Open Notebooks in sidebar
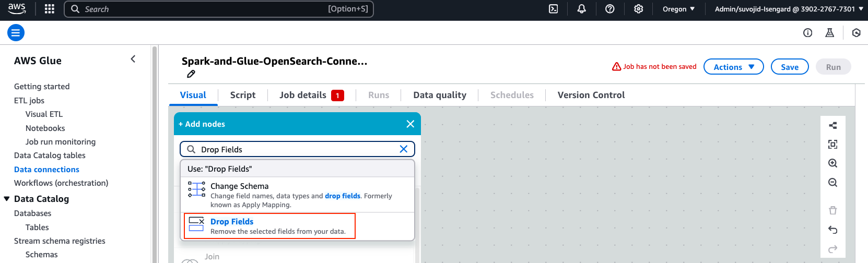868x263 pixels. (45, 128)
